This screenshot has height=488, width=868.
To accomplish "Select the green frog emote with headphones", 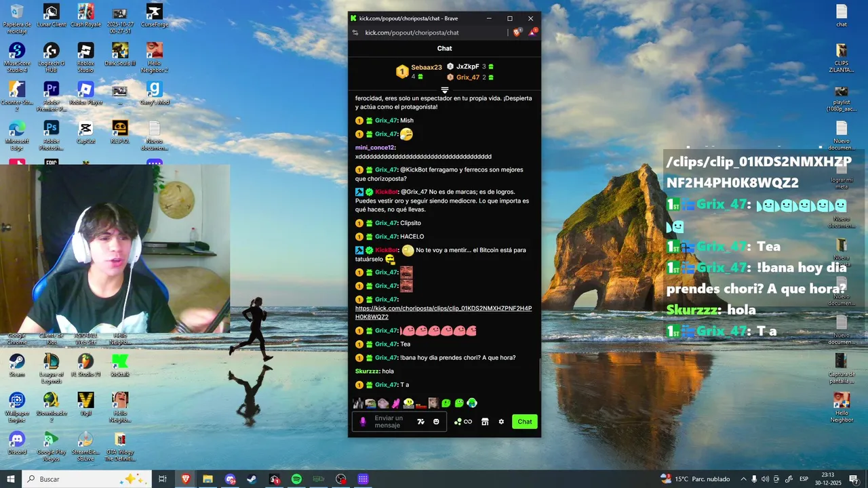I will (x=472, y=403).
